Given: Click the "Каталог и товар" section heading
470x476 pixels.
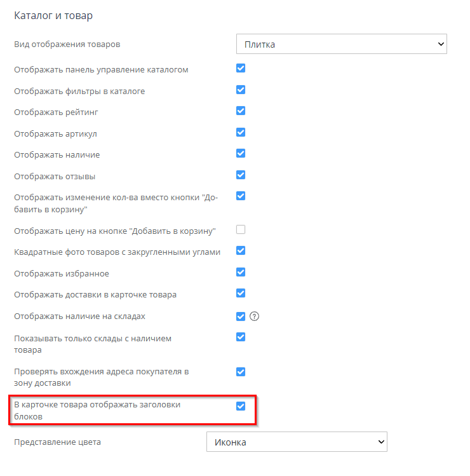Looking at the screenshot, I should tap(53, 15).
